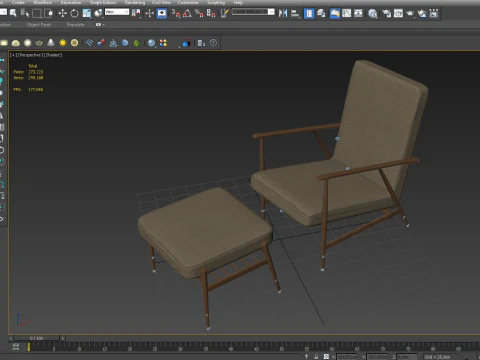Switch to the Object Paint ribbon tab
Viewport: 480px width, 360px height.
(39, 25)
